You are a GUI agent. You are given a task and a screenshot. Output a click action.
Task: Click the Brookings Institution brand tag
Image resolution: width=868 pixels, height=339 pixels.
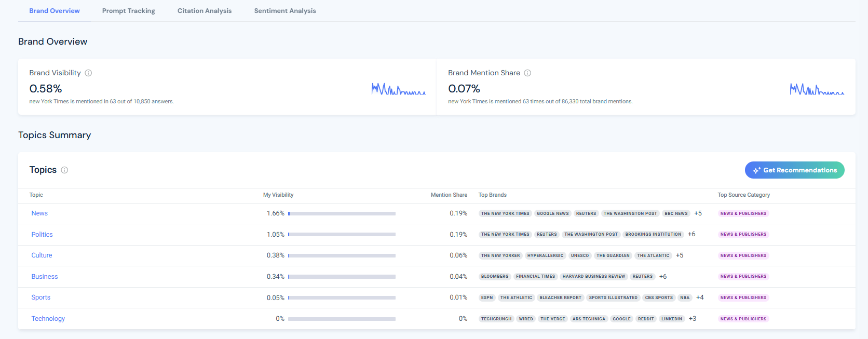(653, 234)
